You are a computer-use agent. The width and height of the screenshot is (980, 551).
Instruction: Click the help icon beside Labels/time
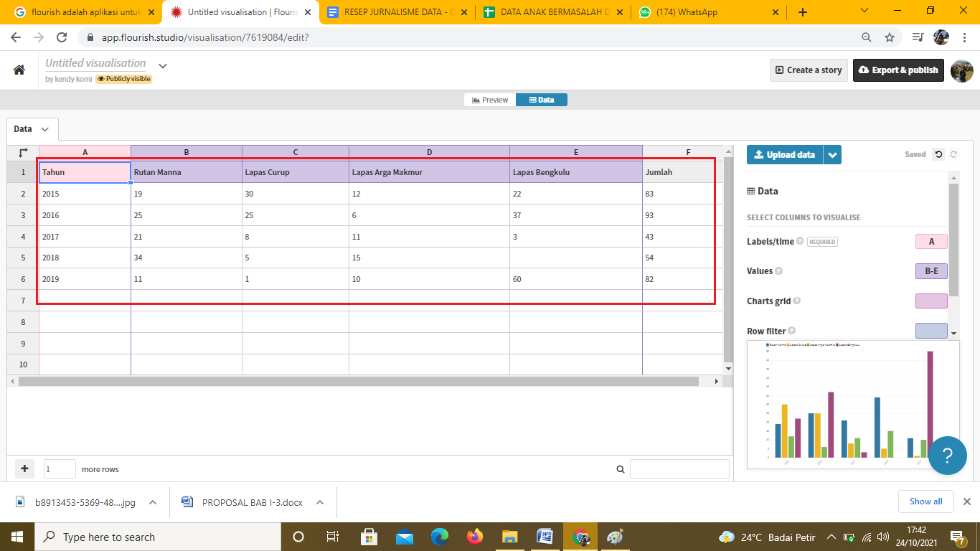click(x=800, y=242)
